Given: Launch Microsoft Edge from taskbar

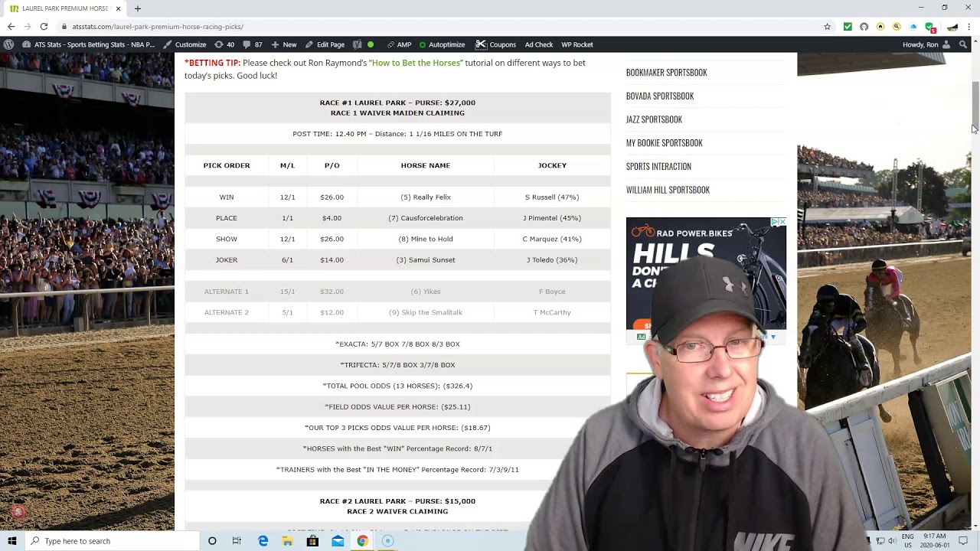Looking at the screenshot, I should 263,541.
